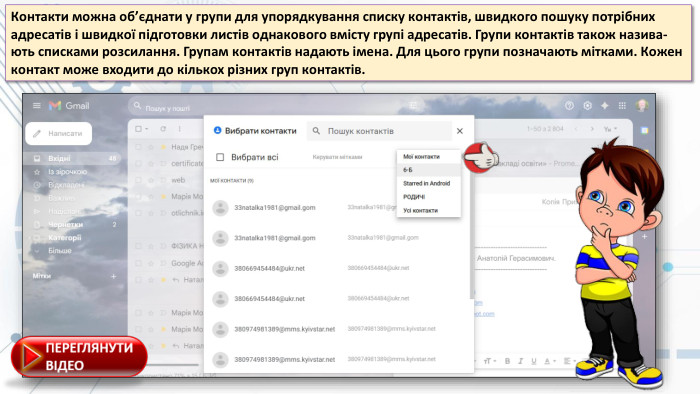Tick the Вибрати всі checkbox
This screenshot has width=700, height=394.
pyautogui.click(x=220, y=157)
